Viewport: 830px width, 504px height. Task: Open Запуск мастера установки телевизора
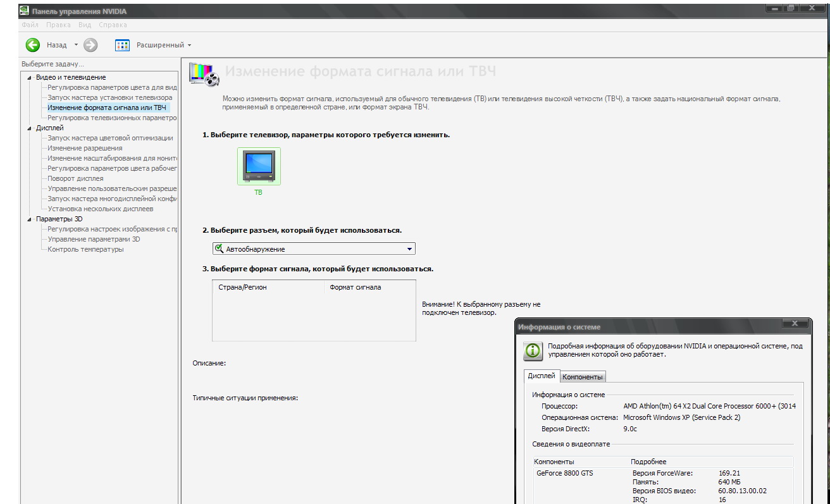110,97
